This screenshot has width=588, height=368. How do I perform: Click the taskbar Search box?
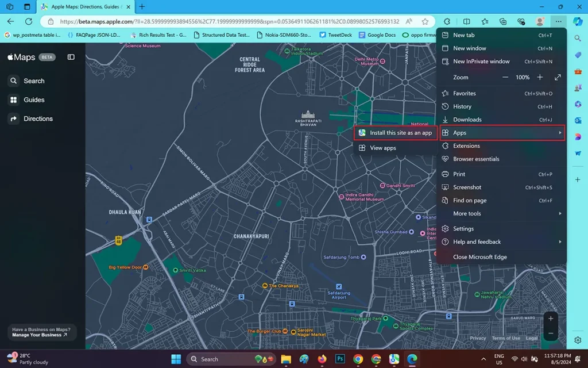click(230, 359)
